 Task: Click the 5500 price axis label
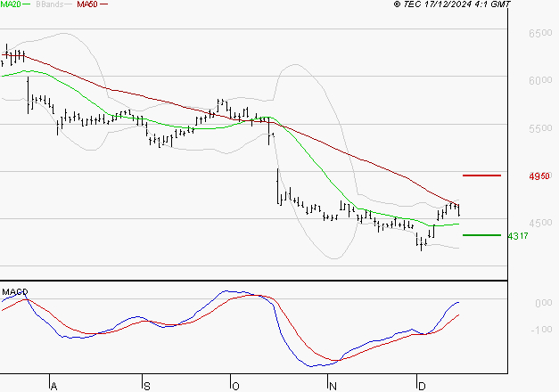pyautogui.click(x=540, y=128)
